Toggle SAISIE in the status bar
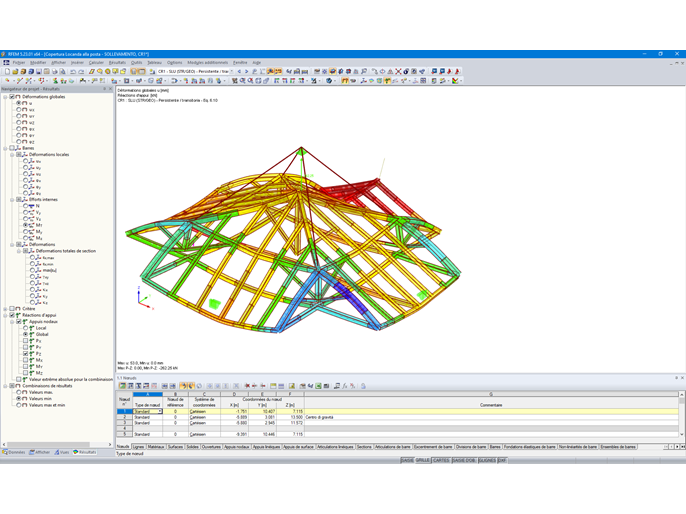The height and width of the screenshot is (514, 686). 407,460
